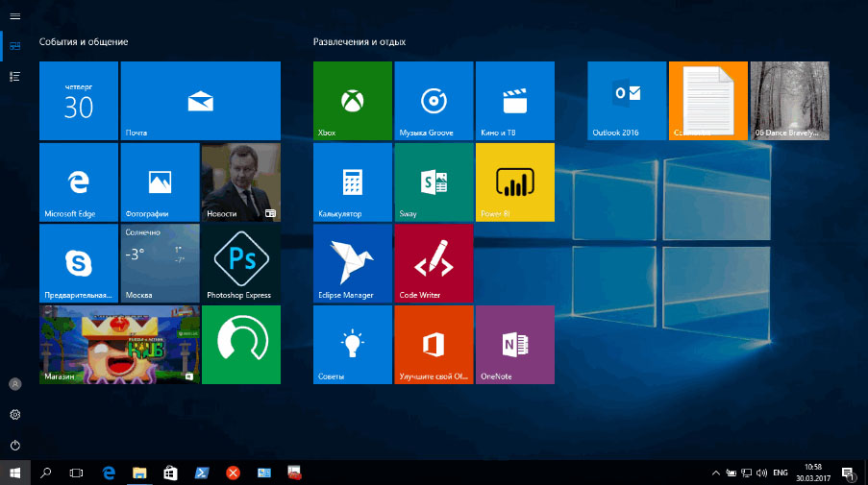Open the Power BI tile
The image size is (868, 485).
515,182
